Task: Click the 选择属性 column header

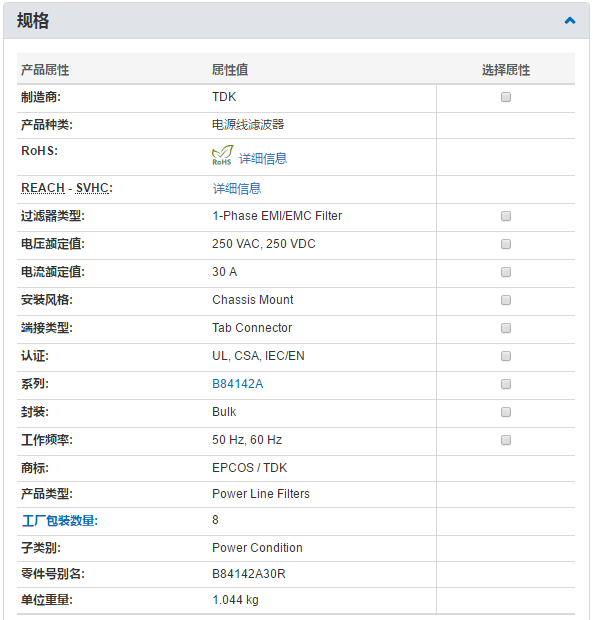Action: pyautogui.click(x=506, y=70)
